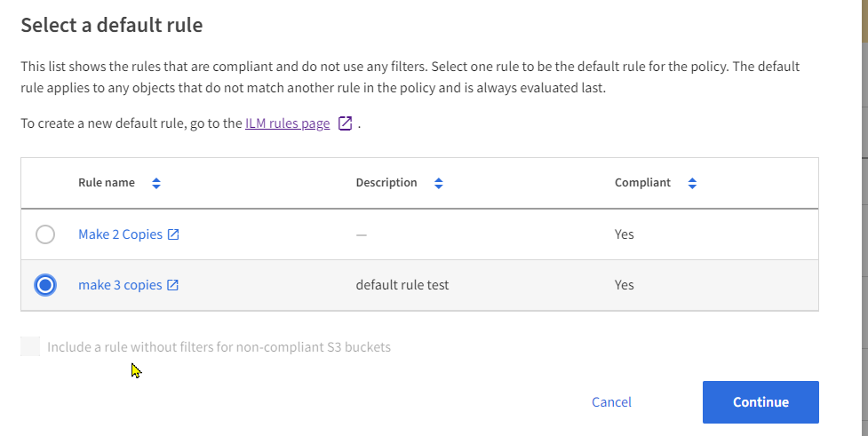Sort table using Compliant arrows icon
This screenshot has height=436, width=868.
(x=692, y=183)
